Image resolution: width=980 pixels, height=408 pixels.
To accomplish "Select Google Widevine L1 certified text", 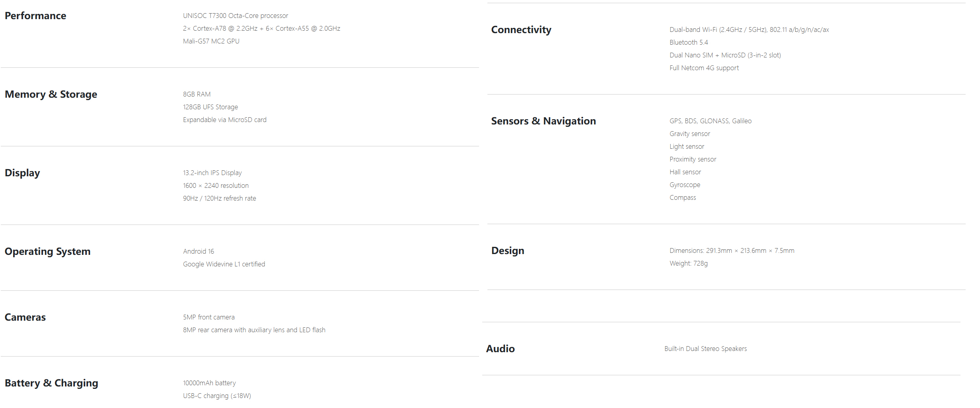I will (224, 264).
